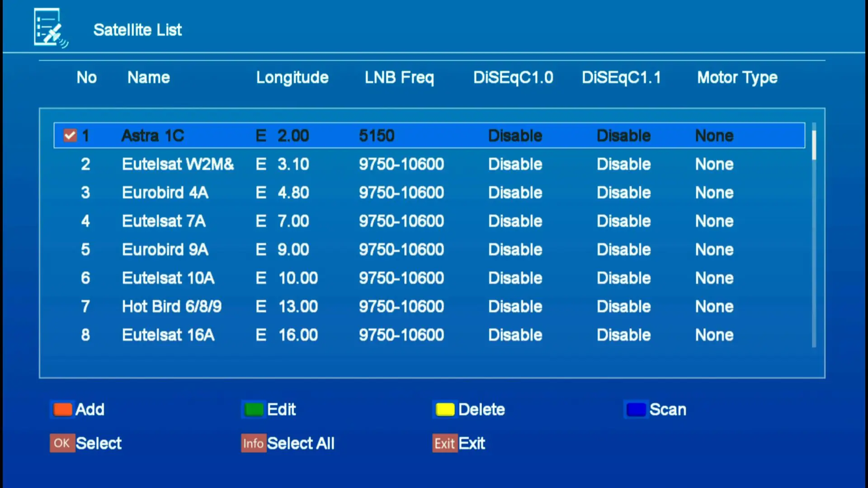
Task: Select the Eurobird 9A satellite entry
Action: point(165,249)
